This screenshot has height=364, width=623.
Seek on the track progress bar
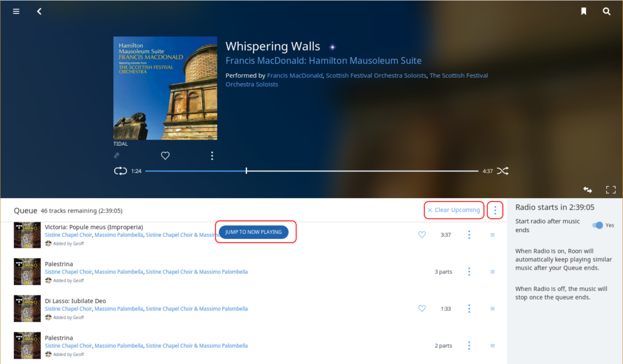311,171
